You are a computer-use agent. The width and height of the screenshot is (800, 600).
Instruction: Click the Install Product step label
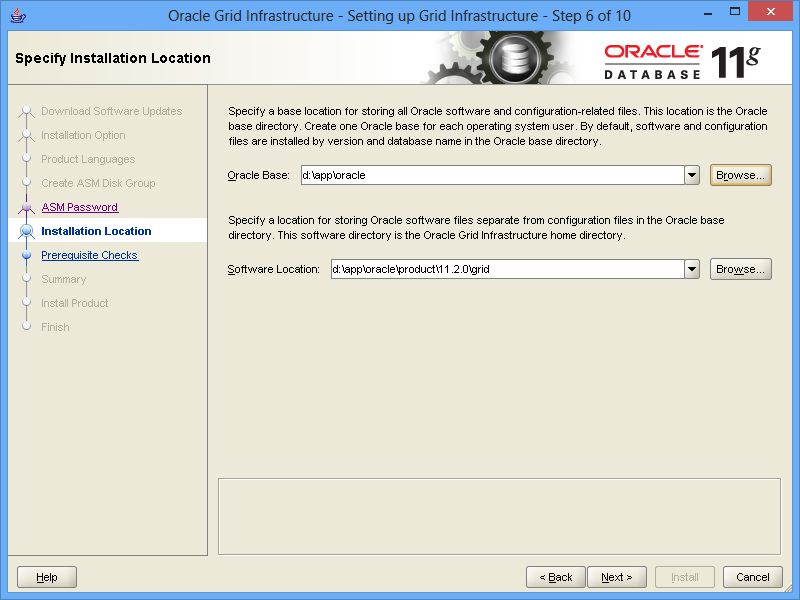click(74, 303)
